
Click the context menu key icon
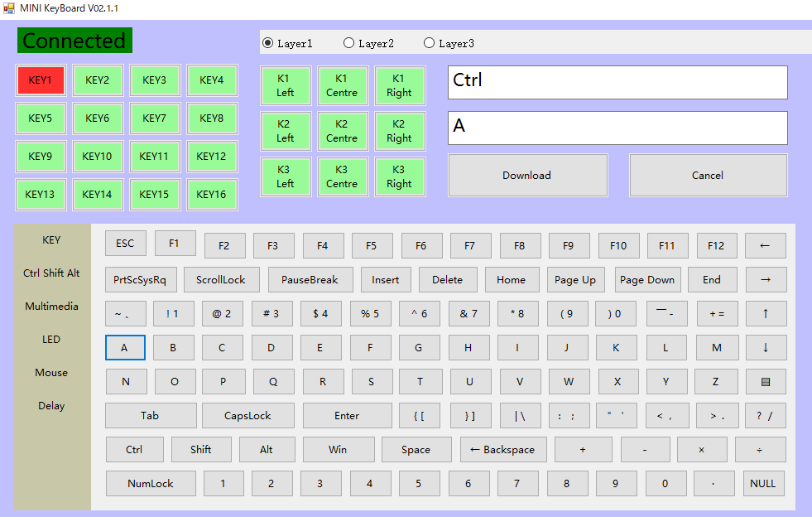click(765, 382)
